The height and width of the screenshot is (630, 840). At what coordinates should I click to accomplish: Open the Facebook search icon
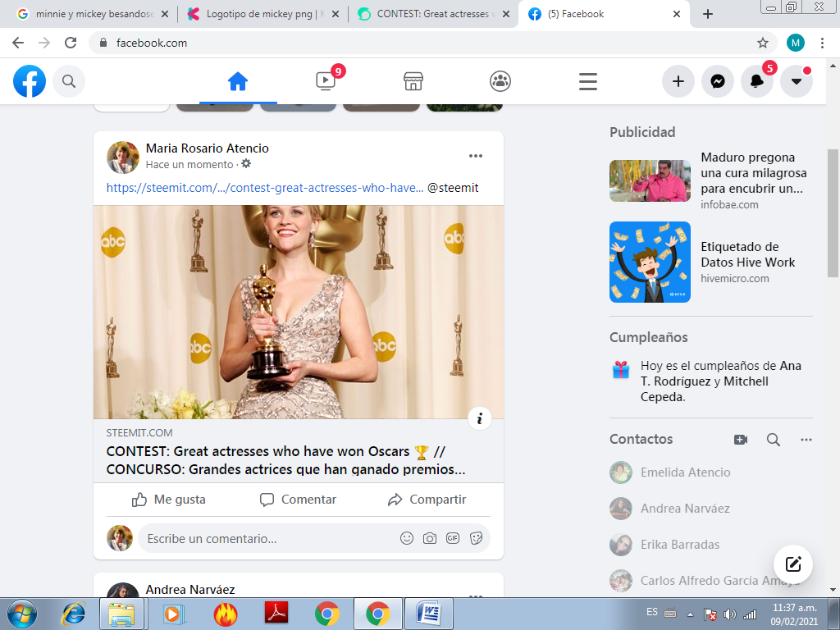point(69,81)
